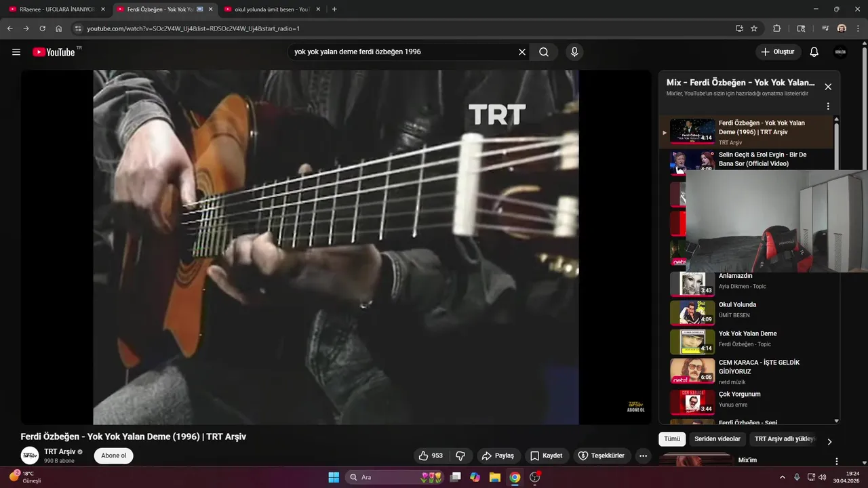Show hidden system tray icons
Image resolution: width=868 pixels, height=488 pixels.
783,477
